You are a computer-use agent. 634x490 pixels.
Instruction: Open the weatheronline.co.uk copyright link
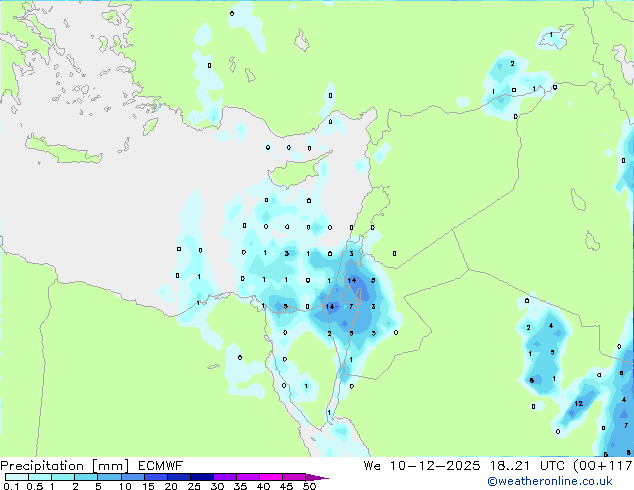click(x=550, y=481)
